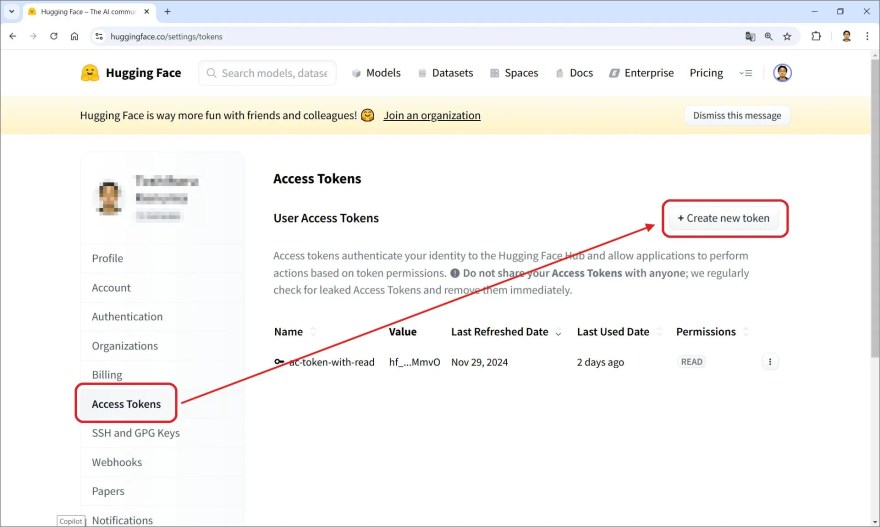Open the Datasets page
This screenshot has height=527, width=880.
tap(446, 73)
